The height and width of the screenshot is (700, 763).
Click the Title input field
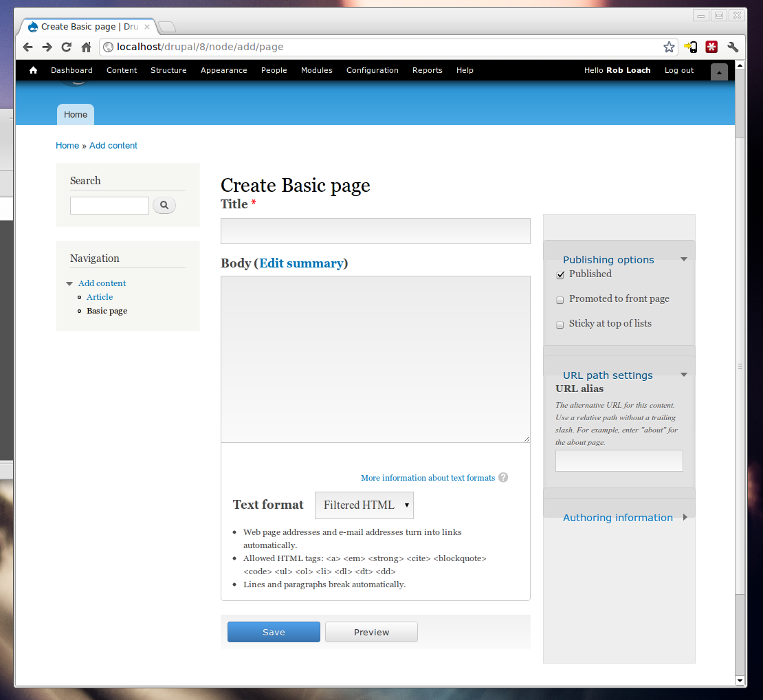(375, 231)
